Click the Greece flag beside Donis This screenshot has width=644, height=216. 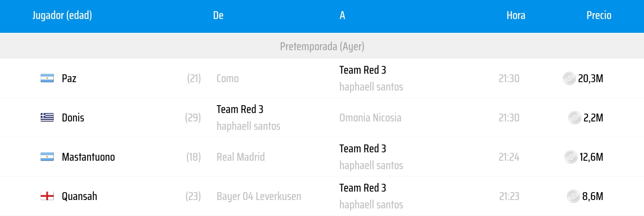coord(47,117)
